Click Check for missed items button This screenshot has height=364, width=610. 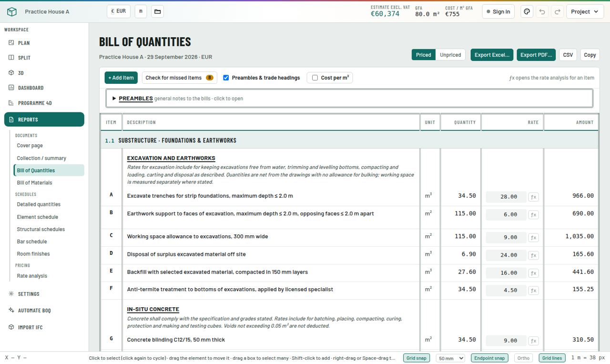coord(179,78)
